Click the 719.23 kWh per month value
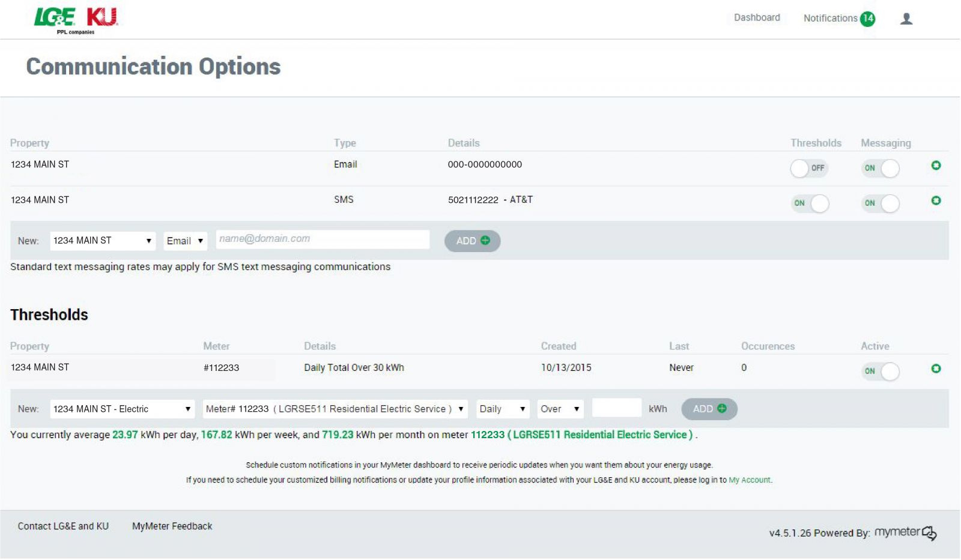Image resolution: width=961 pixels, height=560 pixels. [338, 435]
